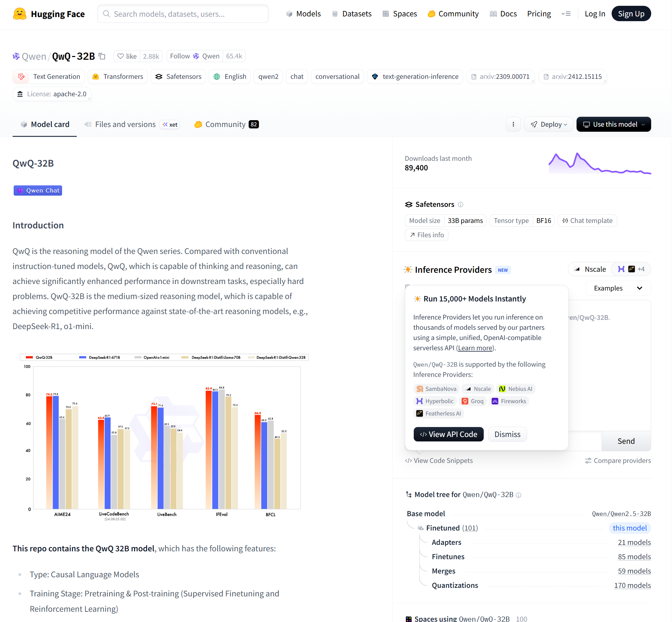The width and height of the screenshot is (672, 622).
Task: Click the Featherless AI provider chip
Action: (x=439, y=413)
